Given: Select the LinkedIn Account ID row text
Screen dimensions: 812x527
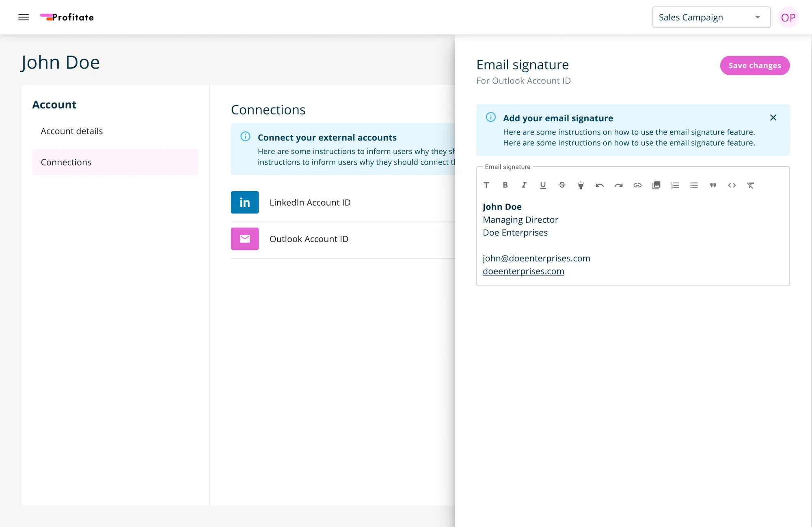Looking at the screenshot, I should click(310, 202).
